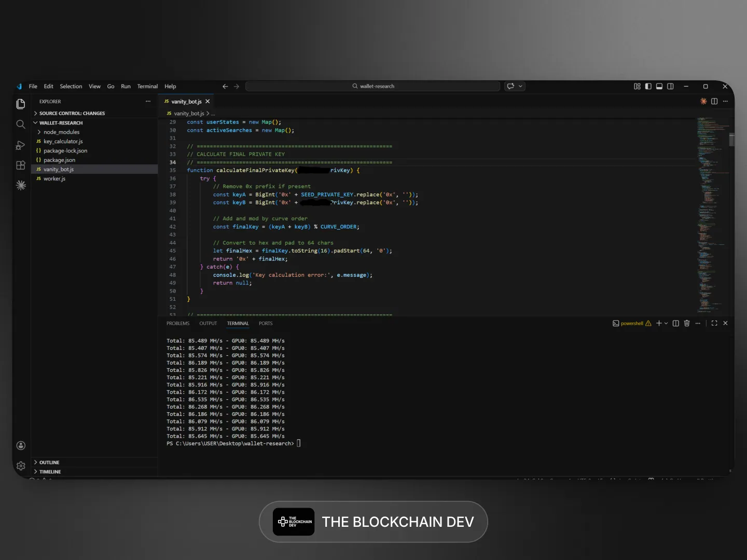
Task: Maximize the terminal panel size
Action: click(x=714, y=324)
